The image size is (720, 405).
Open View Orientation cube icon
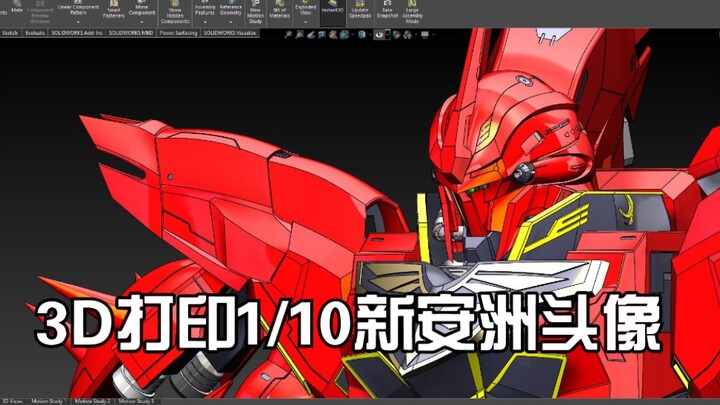tap(344, 34)
